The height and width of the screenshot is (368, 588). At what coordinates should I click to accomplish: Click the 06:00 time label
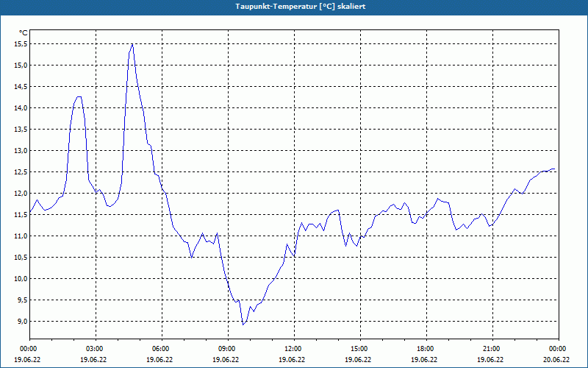(160, 348)
